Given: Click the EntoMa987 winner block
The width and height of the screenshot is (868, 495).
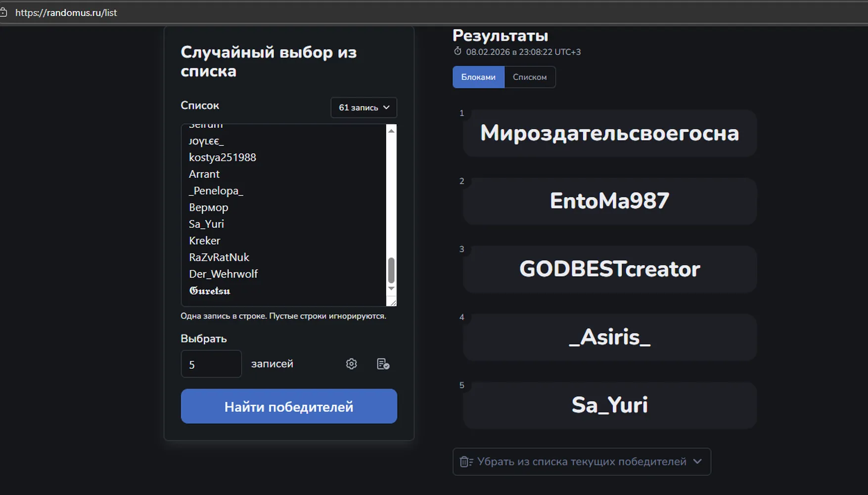Looking at the screenshot, I should [x=610, y=201].
